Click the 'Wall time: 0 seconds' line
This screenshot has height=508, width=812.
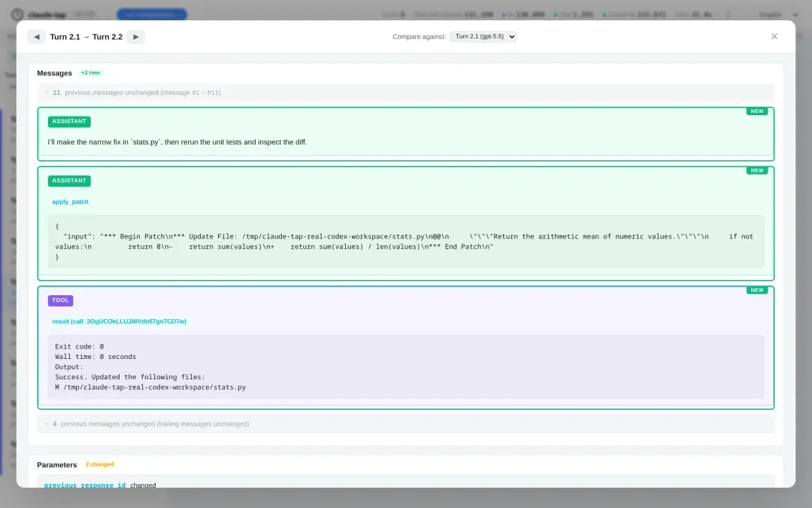point(95,357)
